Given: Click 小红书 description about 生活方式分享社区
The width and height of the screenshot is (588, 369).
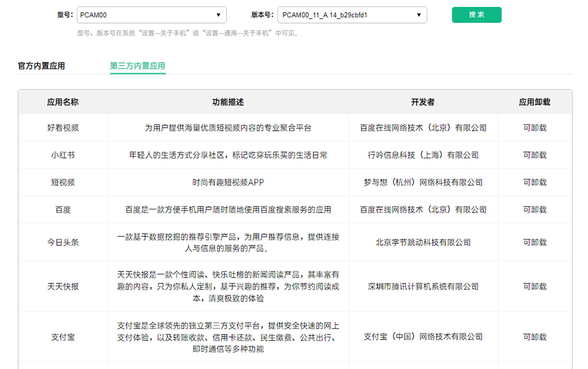Looking at the screenshot, I should (228, 155).
